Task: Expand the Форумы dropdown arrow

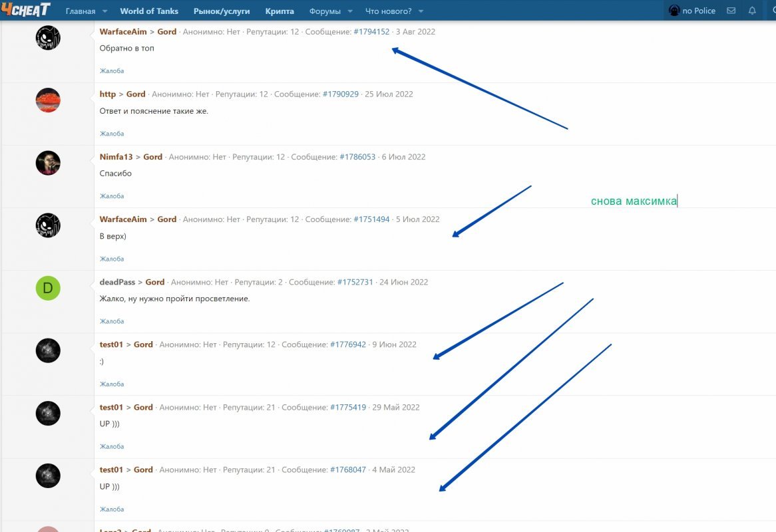Action: [350, 12]
